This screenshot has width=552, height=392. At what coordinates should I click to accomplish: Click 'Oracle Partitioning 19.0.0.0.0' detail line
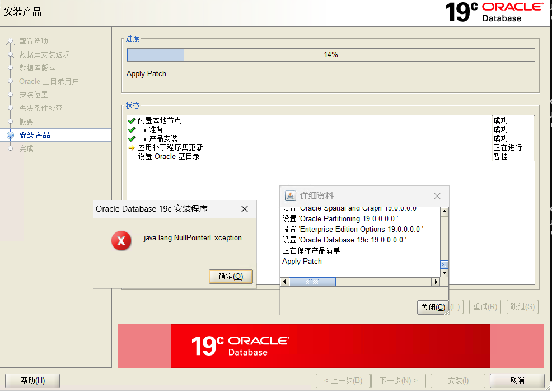coord(340,219)
